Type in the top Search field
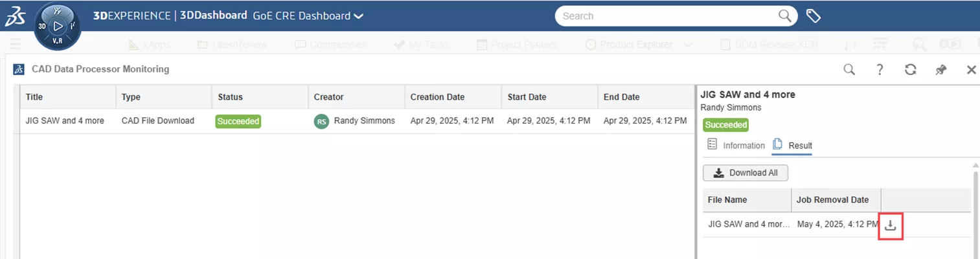 click(667, 16)
